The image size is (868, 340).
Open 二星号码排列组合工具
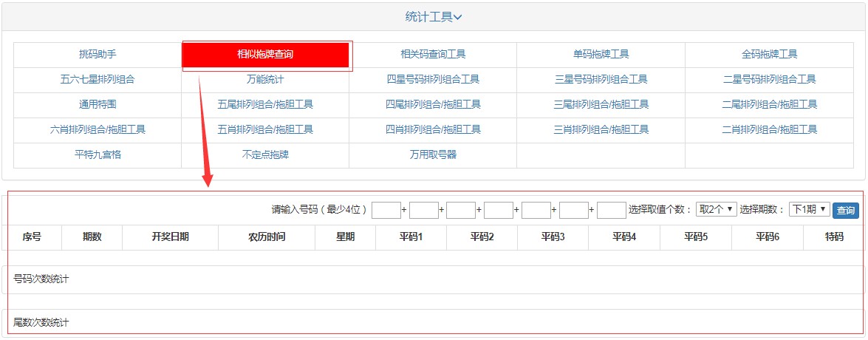(770, 79)
